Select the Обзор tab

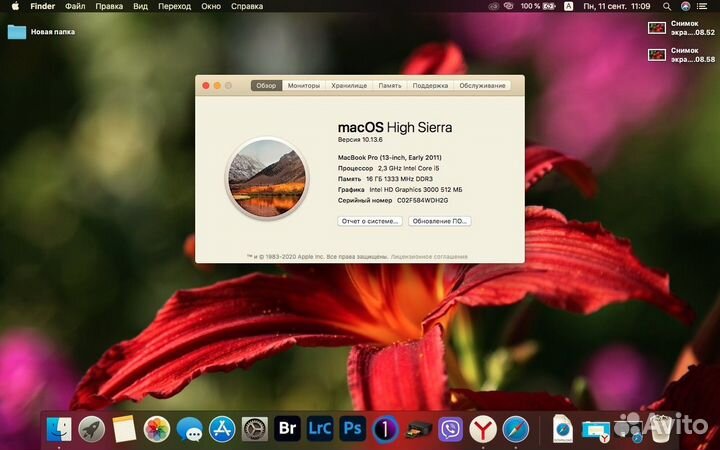pyautogui.click(x=266, y=85)
